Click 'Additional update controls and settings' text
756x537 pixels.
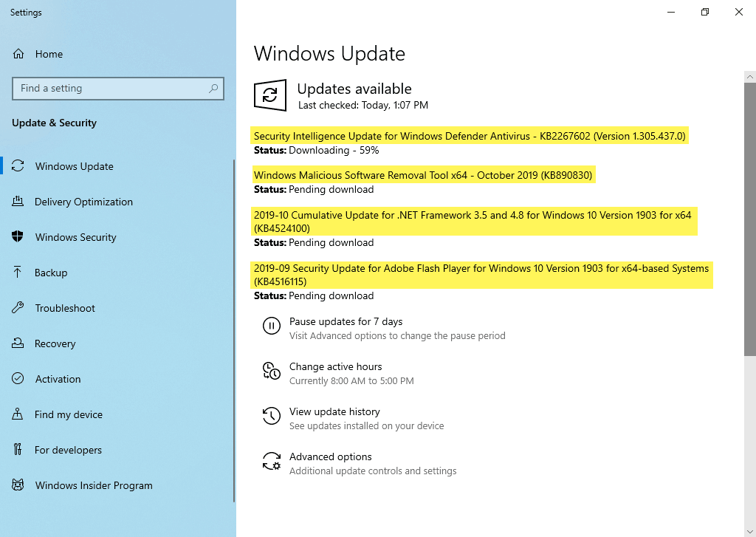[373, 471]
